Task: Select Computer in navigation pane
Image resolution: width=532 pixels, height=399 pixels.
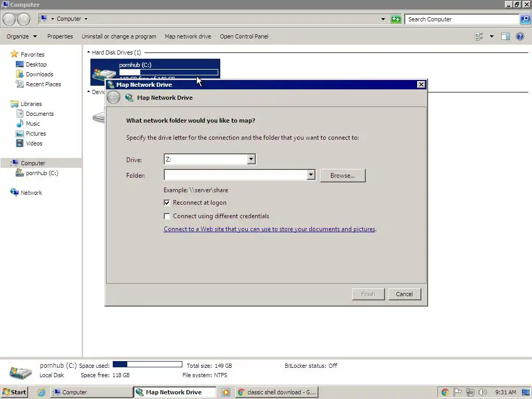Action: pos(33,163)
